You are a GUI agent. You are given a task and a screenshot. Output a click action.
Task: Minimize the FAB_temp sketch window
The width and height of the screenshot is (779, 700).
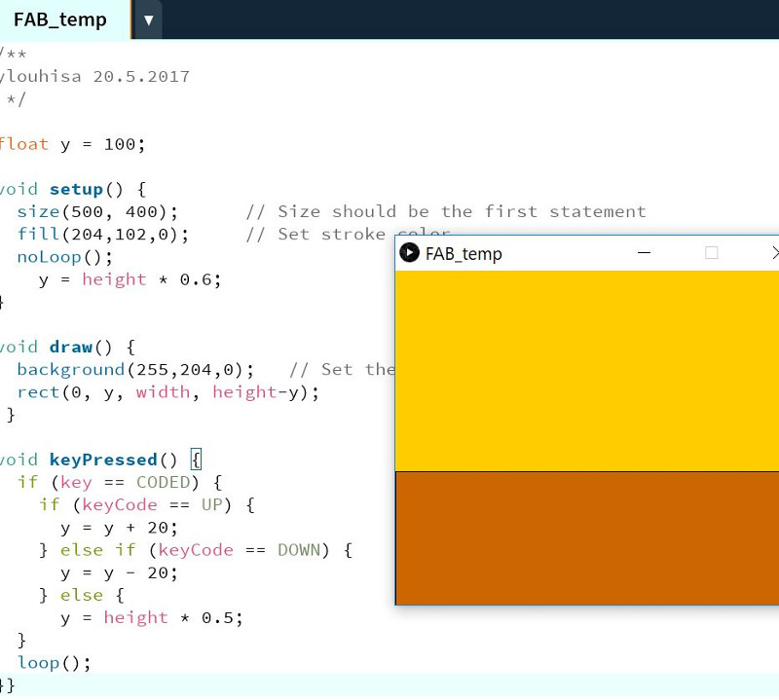(644, 253)
